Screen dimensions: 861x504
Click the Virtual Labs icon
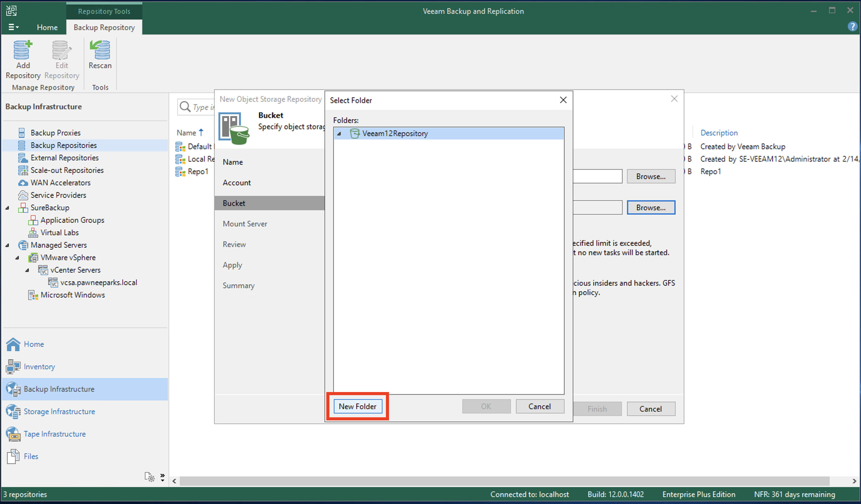click(x=33, y=233)
